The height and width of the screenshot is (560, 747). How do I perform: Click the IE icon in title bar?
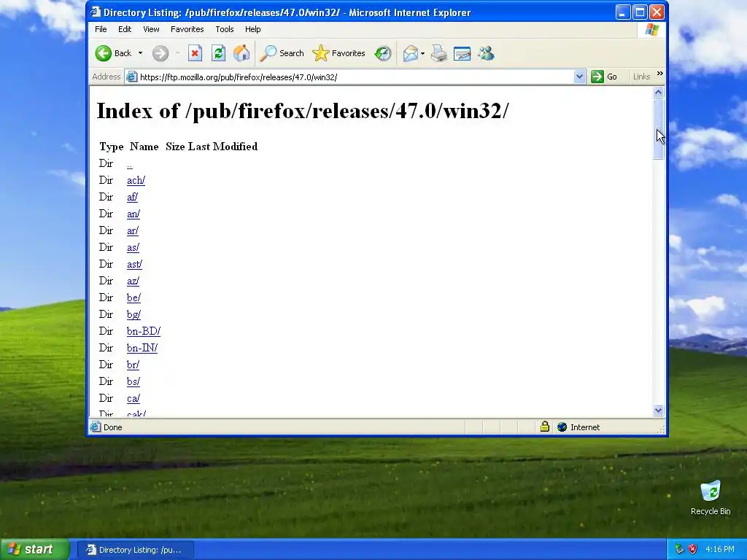pyautogui.click(x=96, y=12)
